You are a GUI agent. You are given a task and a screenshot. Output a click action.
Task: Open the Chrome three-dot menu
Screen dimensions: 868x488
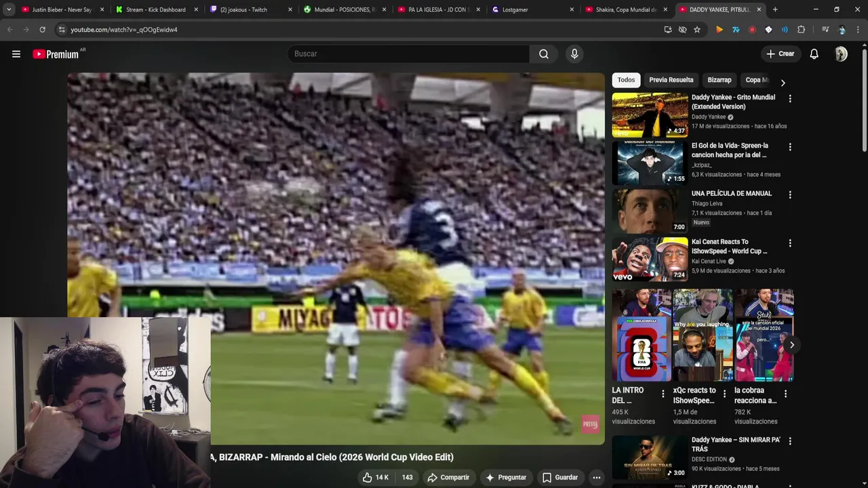[x=858, y=30]
